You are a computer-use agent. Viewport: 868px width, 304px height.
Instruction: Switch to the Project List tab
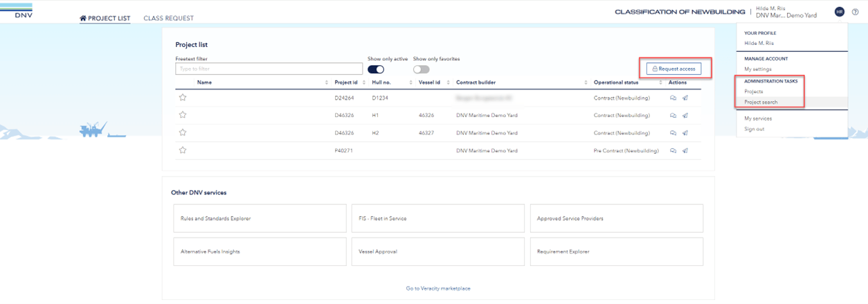pyautogui.click(x=105, y=18)
